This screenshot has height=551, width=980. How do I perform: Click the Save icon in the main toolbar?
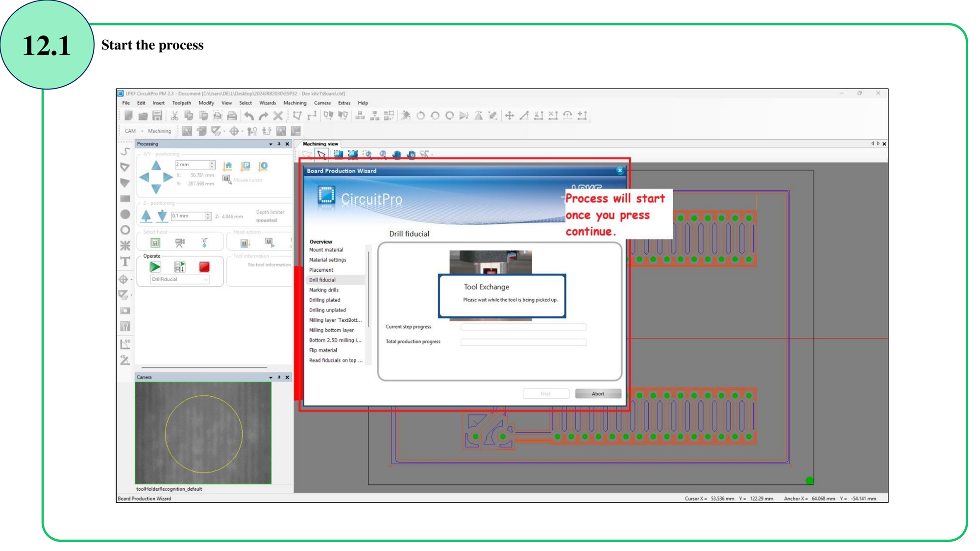157,116
